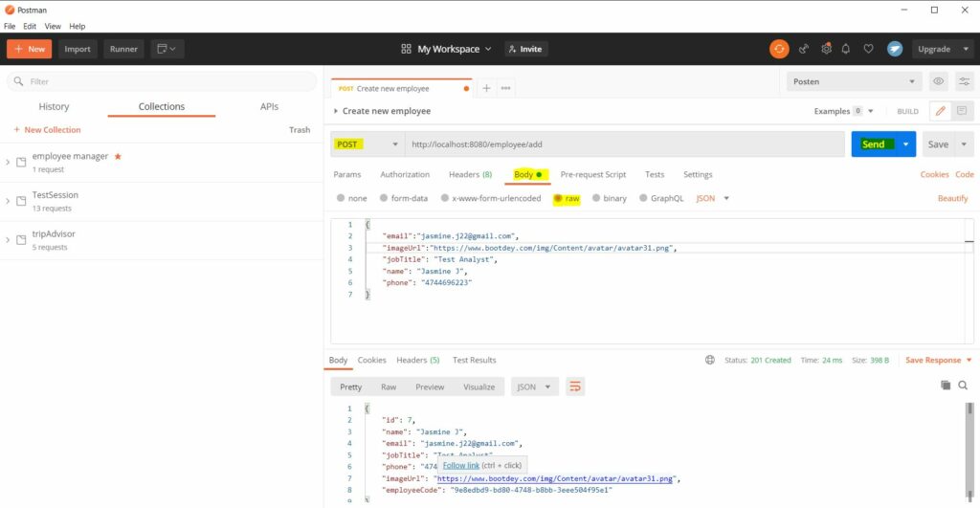Expand the Create new employee description
Image resolution: width=980 pixels, height=508 pixels.
[336, 111]
